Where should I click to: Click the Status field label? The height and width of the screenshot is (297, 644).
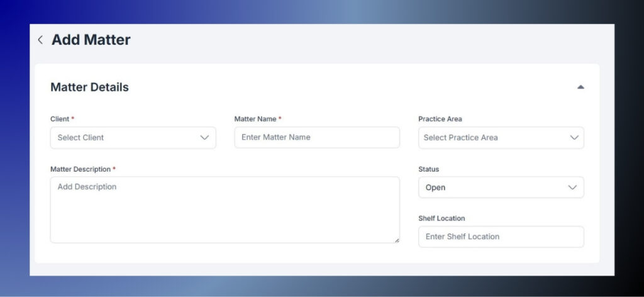[428, 169]
